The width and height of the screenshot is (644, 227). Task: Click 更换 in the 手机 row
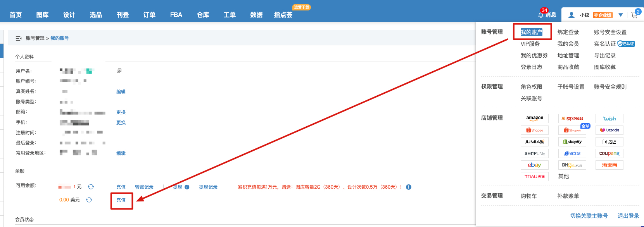[121, 123]
